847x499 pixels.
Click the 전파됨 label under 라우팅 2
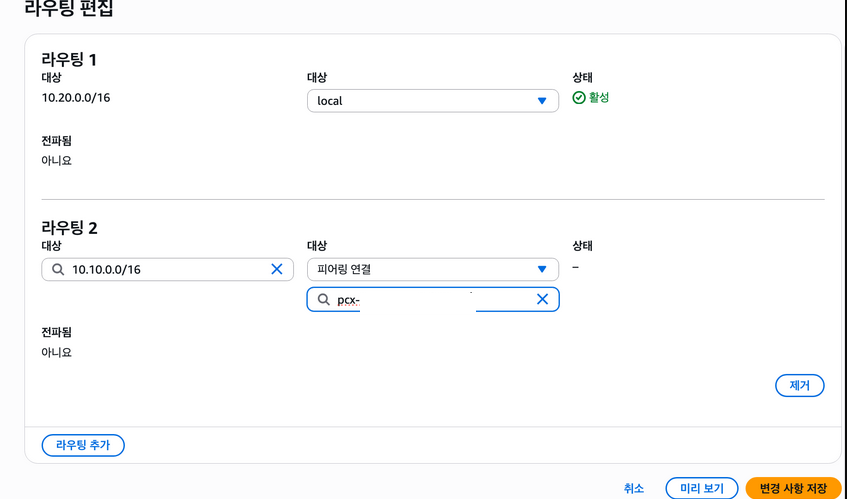click(x=56, y=331)
